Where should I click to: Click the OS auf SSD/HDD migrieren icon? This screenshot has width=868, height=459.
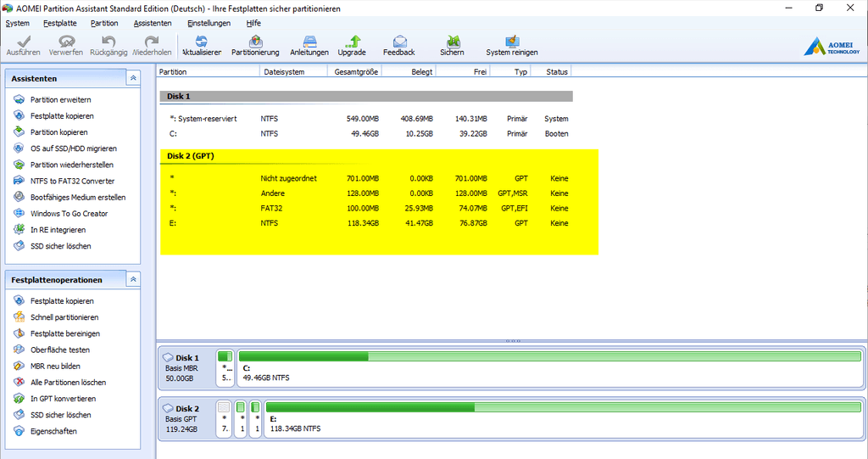click(19, 148)
